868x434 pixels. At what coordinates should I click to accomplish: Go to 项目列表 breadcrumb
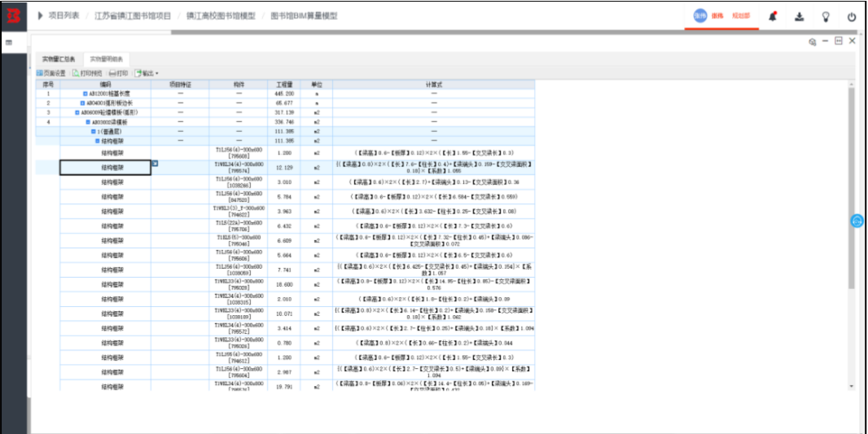(64, 16)
